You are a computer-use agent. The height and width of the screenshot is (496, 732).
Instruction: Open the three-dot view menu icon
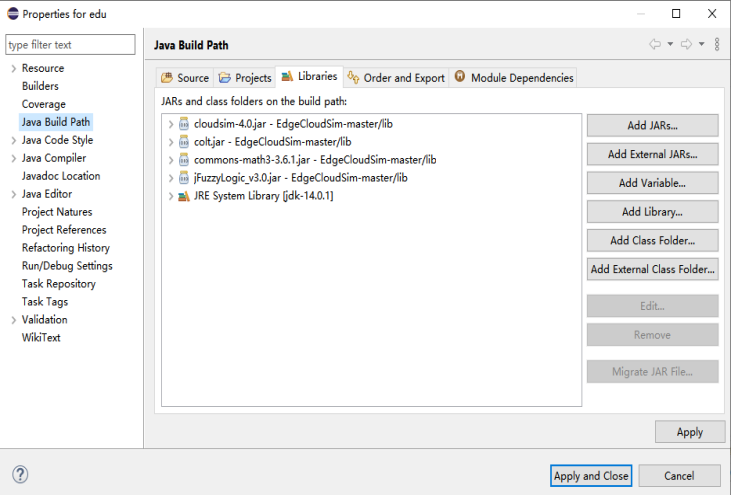click(x=717, y=44)
